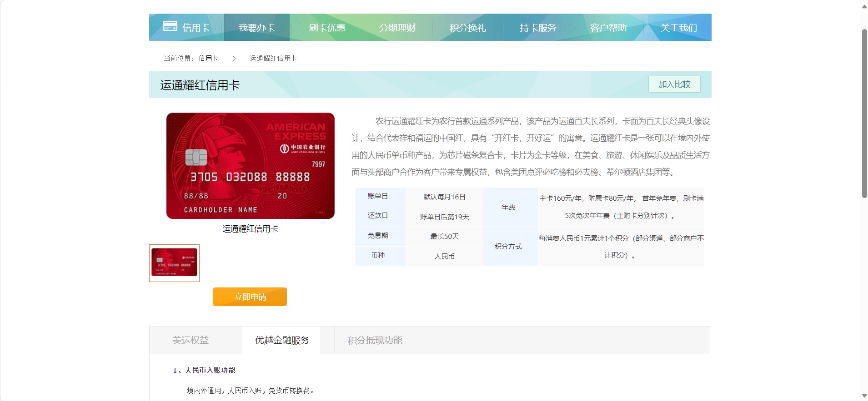Click the 每消费人民币1元累计1个积分 description

(x=622, y=247)
